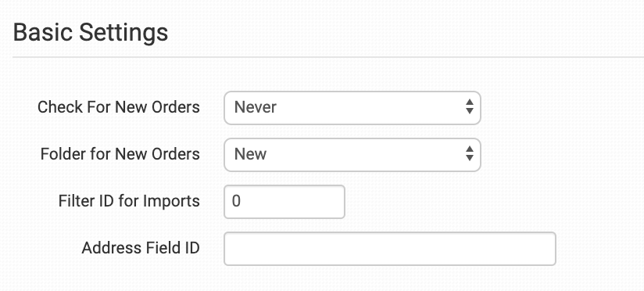Click the Never value in the select box
Screen dimensions: 644x291
(x=255, y=107)
